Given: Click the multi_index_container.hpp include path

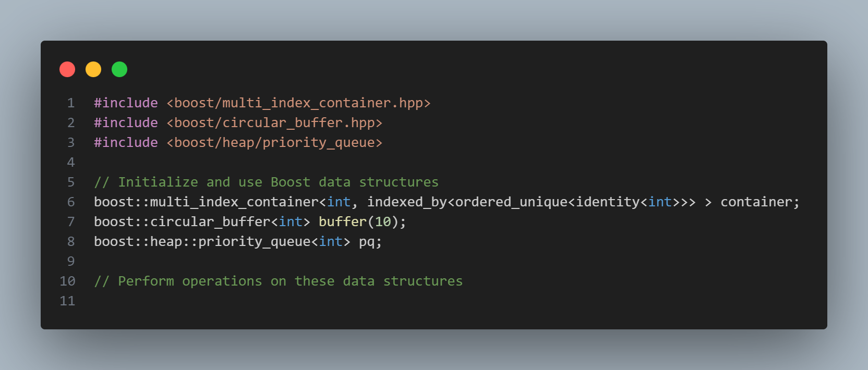Looking at the screenshot, I should coord(298,103).
